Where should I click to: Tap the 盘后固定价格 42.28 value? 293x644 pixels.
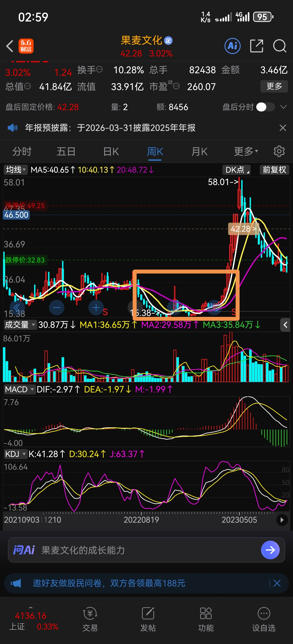point(68,107)
